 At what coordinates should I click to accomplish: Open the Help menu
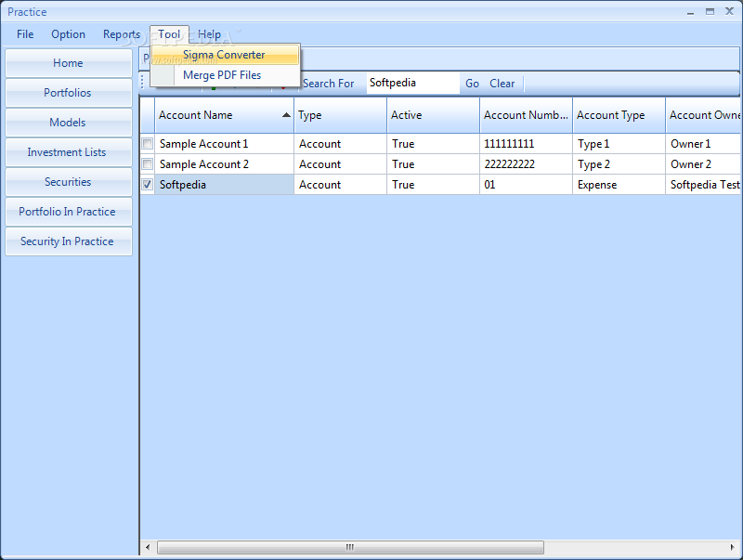point(209,34)
